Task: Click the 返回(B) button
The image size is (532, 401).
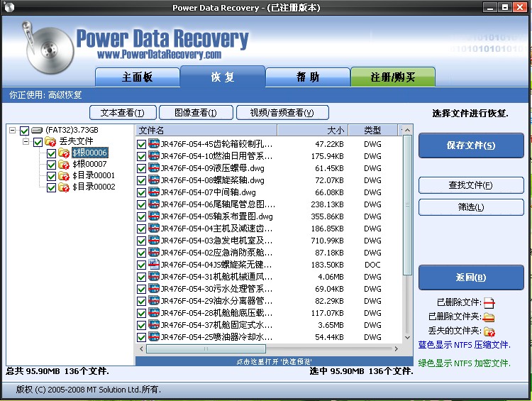Action: 471,278
